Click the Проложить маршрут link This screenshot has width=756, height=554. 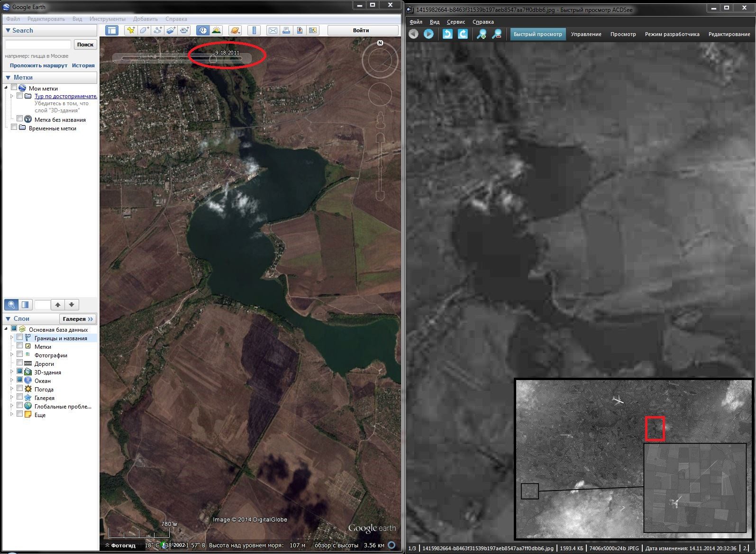pyautogui.click(x=38, y=65)
